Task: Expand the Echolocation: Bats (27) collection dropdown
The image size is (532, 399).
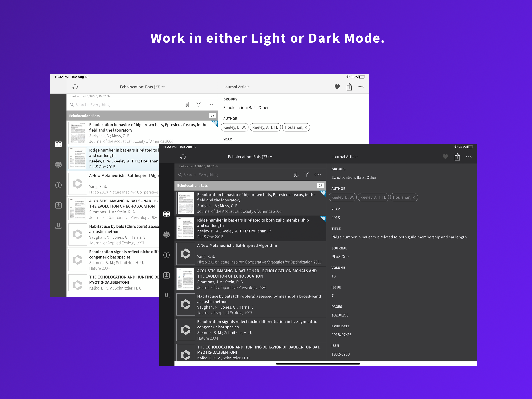Action: click(x=271, y=157)
